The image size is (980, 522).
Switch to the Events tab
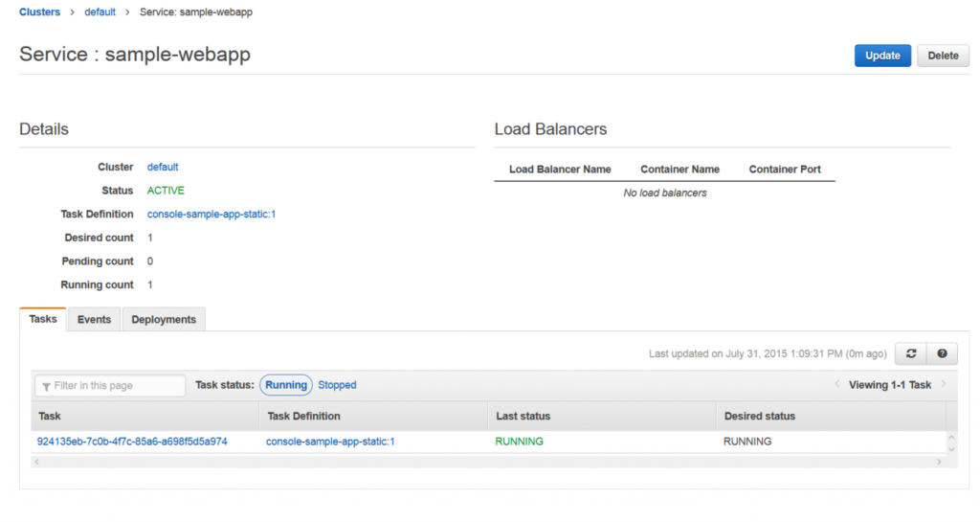coord(95,320)
